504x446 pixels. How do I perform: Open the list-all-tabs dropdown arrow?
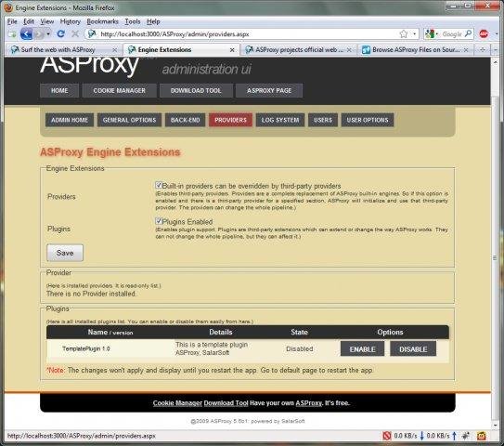[x=496, y=50]
